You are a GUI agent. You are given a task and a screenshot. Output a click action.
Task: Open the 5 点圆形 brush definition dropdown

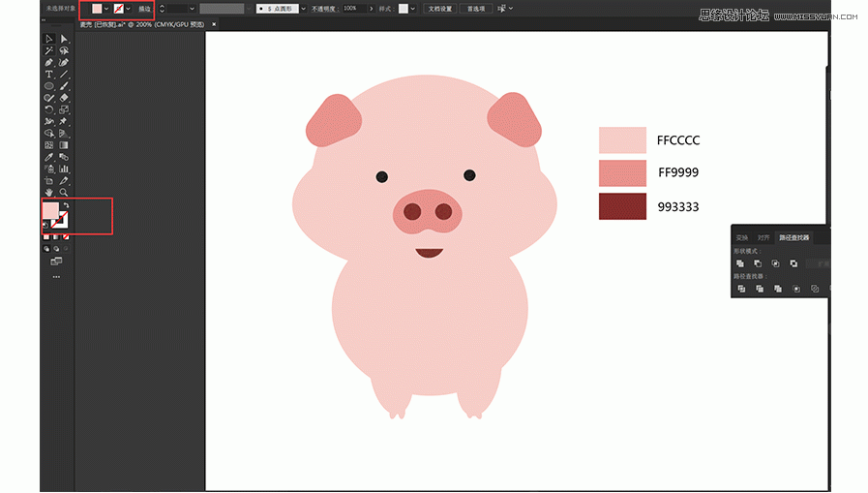[304, 9]
